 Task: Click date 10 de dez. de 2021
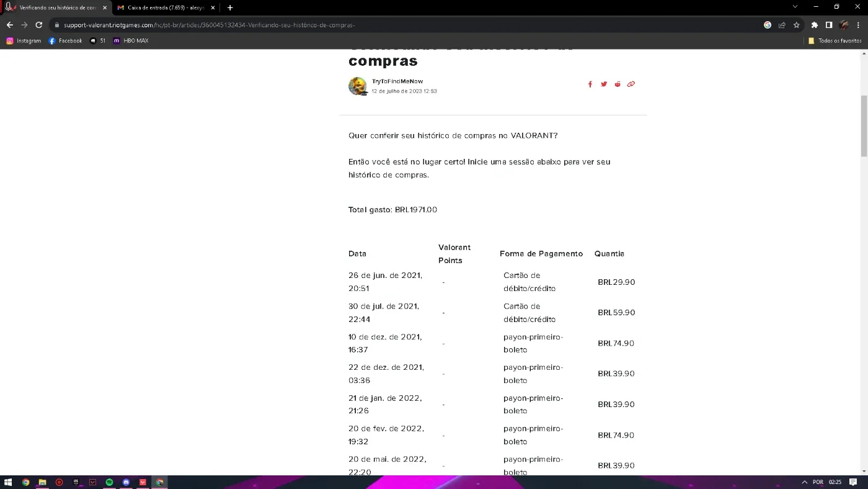(x=385, y=343)
